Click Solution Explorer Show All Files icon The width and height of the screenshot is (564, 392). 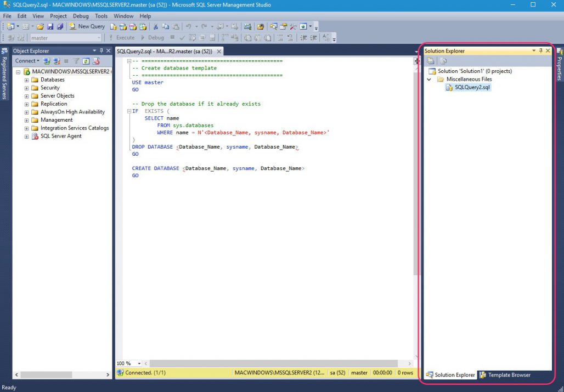point(443,61)
